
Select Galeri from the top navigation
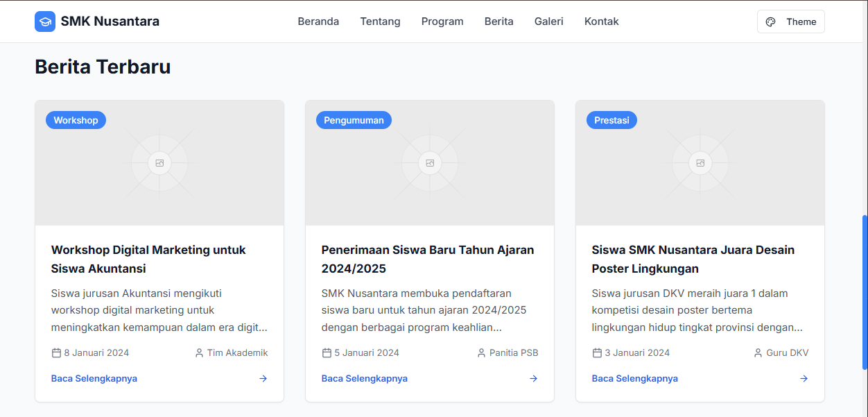[548, 22]
